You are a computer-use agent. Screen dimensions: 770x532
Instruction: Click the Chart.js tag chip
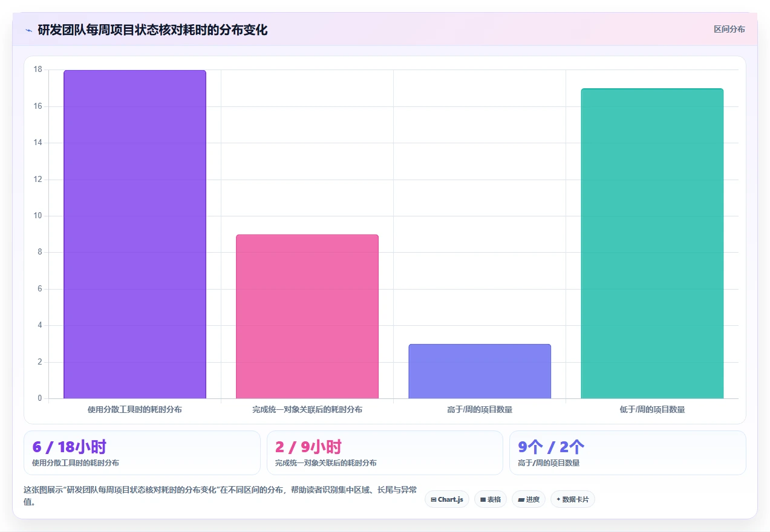click(447, 499)
